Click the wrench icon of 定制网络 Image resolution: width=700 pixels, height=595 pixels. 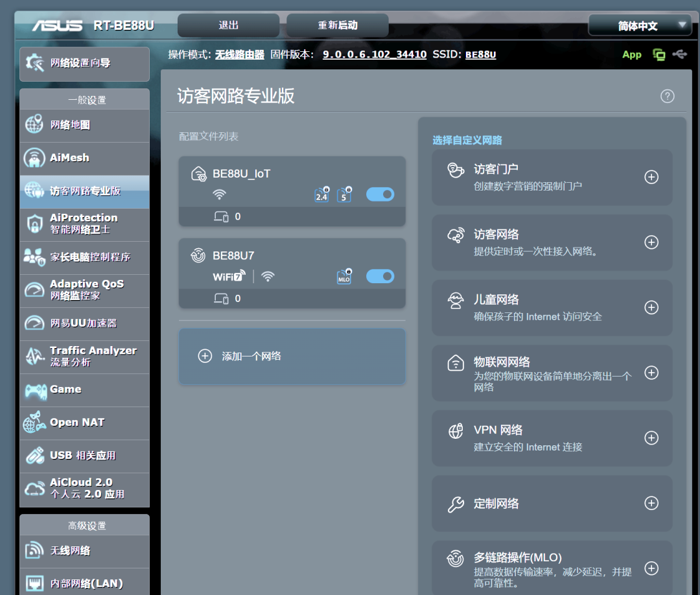[456, 504]
